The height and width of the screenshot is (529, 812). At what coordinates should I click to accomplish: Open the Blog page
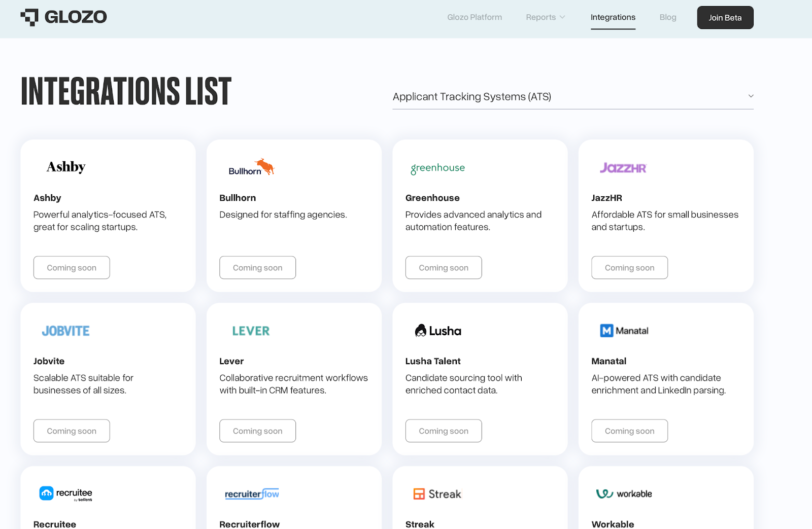(x=668, y=17)
